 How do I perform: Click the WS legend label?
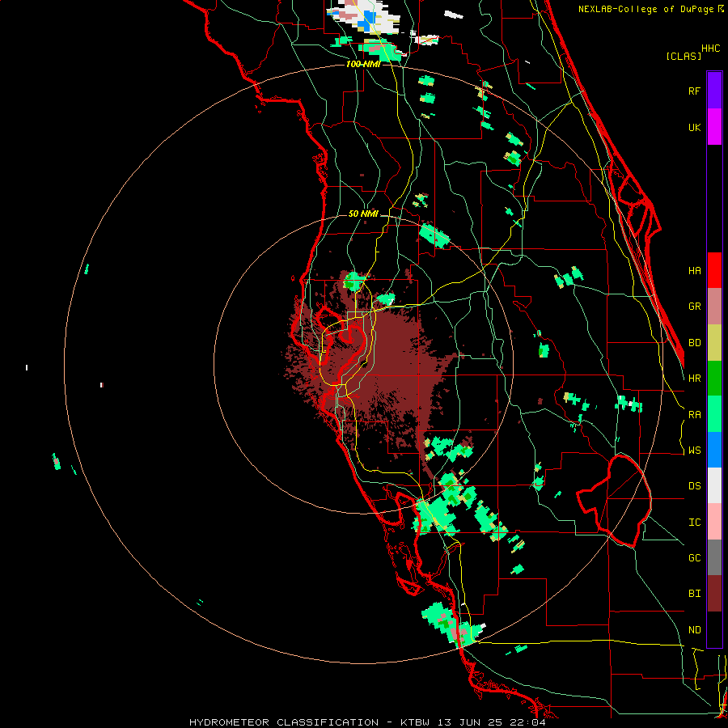click(x=694, y=451)
